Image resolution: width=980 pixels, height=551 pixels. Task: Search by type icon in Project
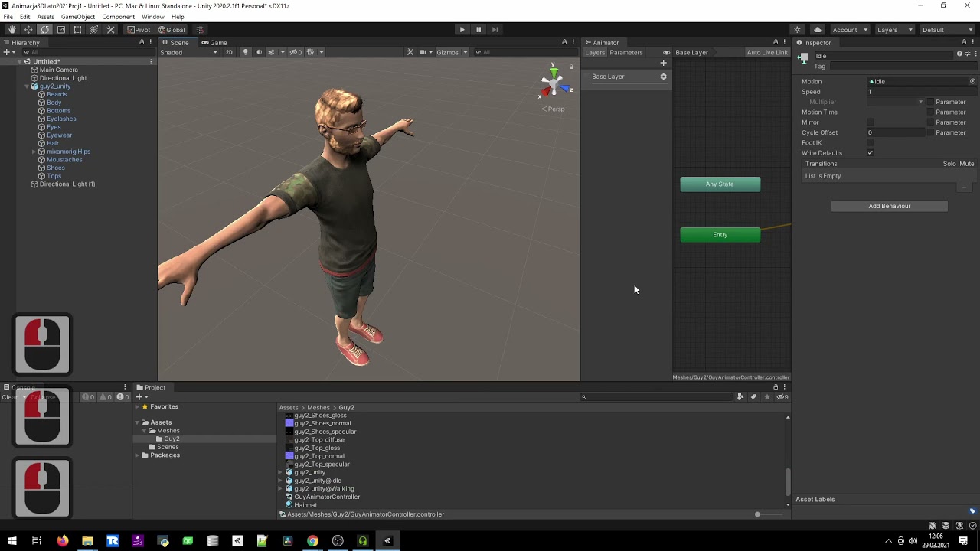[x=740, y=396]
